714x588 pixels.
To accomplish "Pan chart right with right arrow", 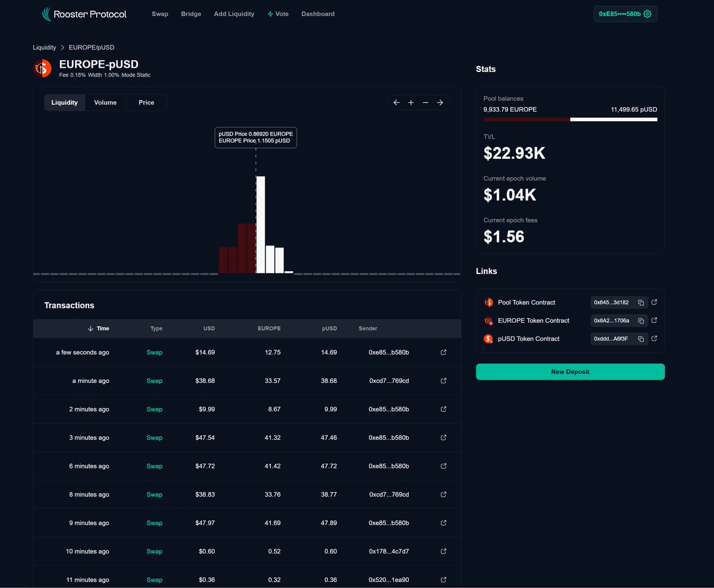I will click(440, 102).
